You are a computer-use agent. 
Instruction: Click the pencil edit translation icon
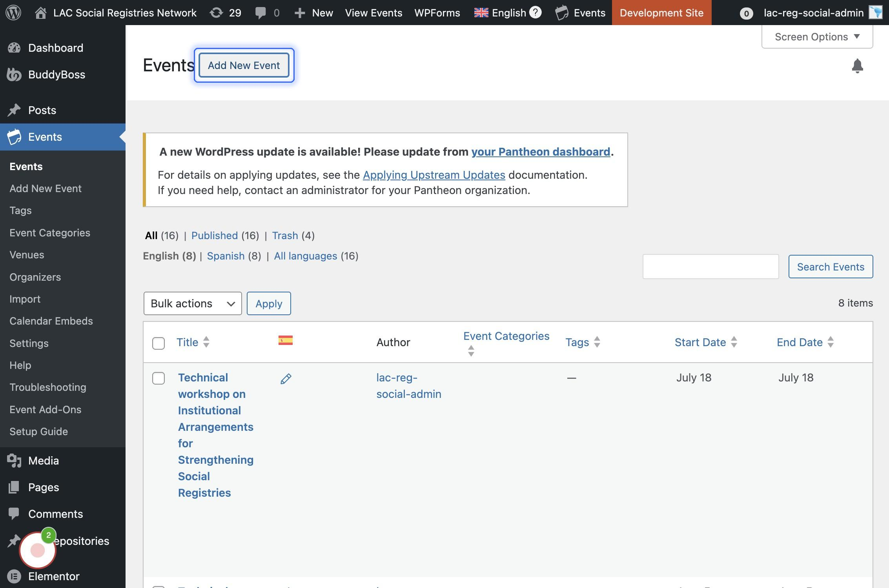(x=286, y=379)
